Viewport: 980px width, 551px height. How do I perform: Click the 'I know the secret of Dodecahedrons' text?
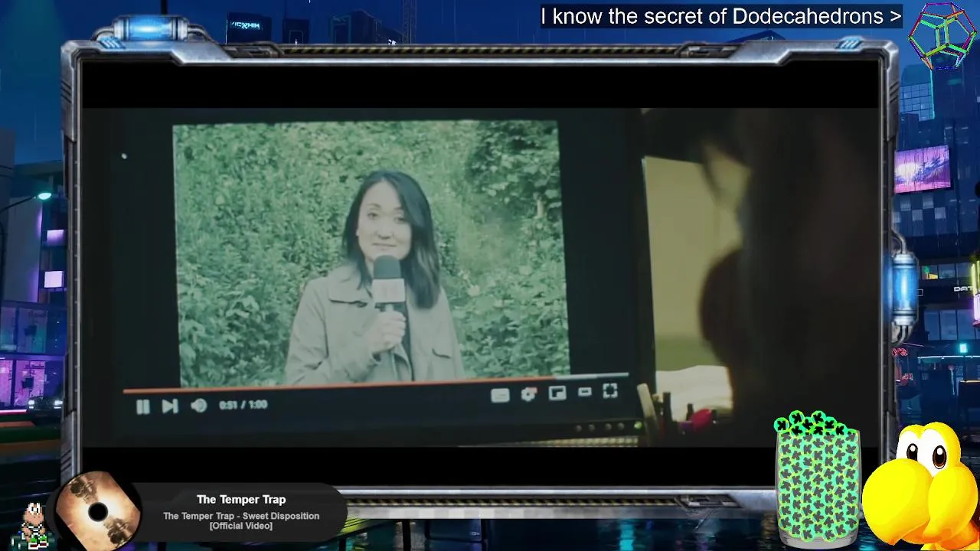720,16
